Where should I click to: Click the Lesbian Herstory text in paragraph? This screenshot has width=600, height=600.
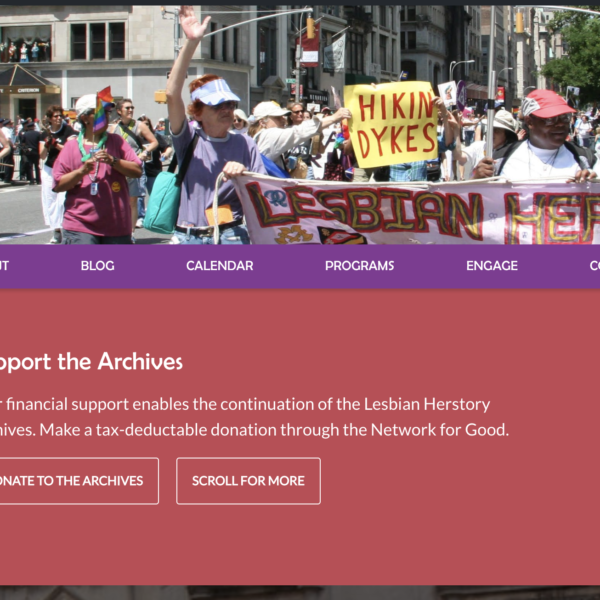click(427, 404)
